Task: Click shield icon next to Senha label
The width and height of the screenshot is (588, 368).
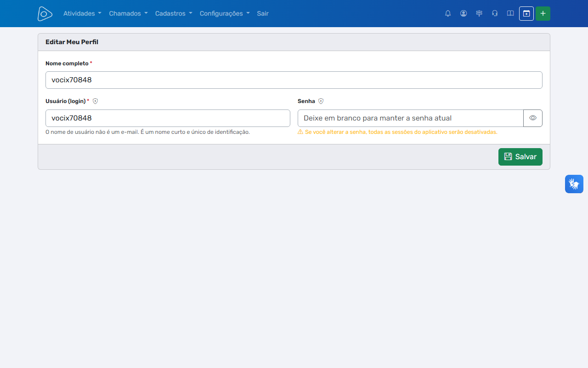Action: pos(321,101)
